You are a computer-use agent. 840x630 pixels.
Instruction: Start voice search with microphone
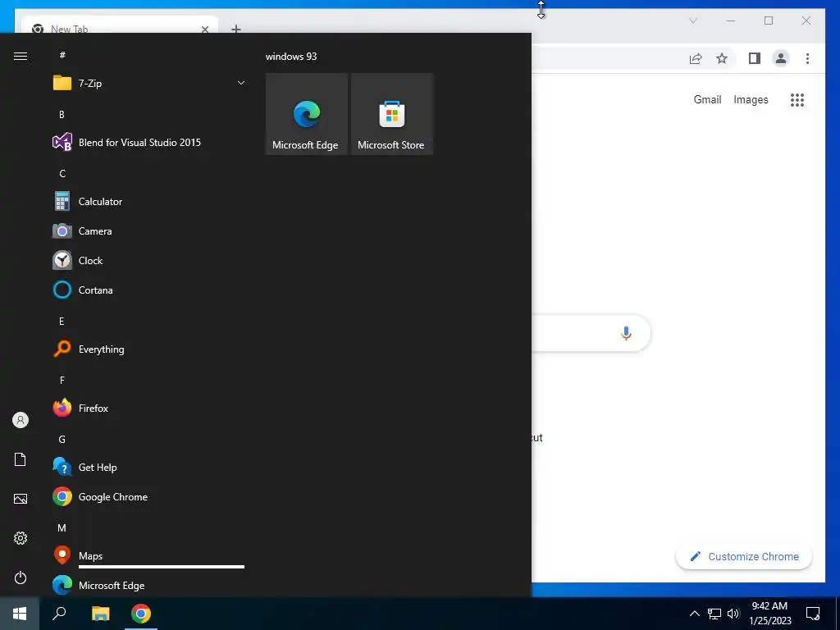[626, 333]
